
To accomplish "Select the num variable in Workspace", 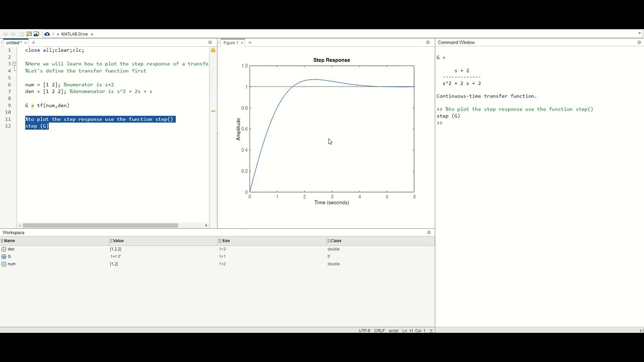I will 12,264.
